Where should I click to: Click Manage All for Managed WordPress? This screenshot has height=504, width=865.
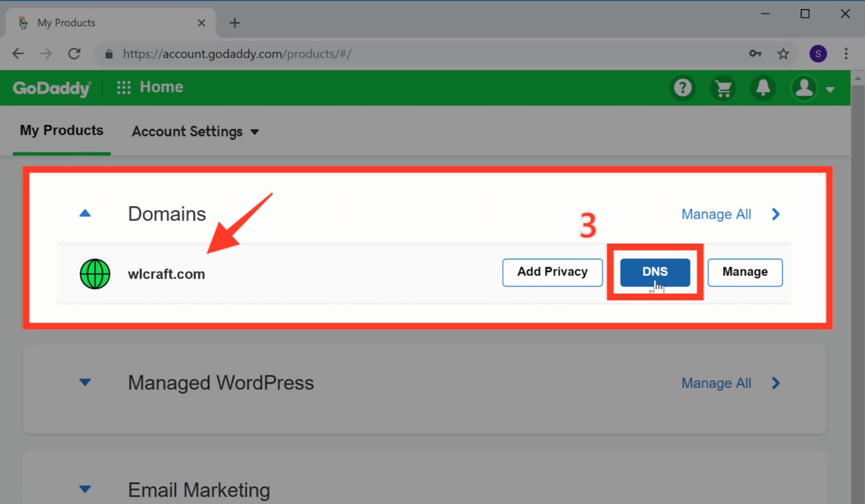(x=716, y=384)
